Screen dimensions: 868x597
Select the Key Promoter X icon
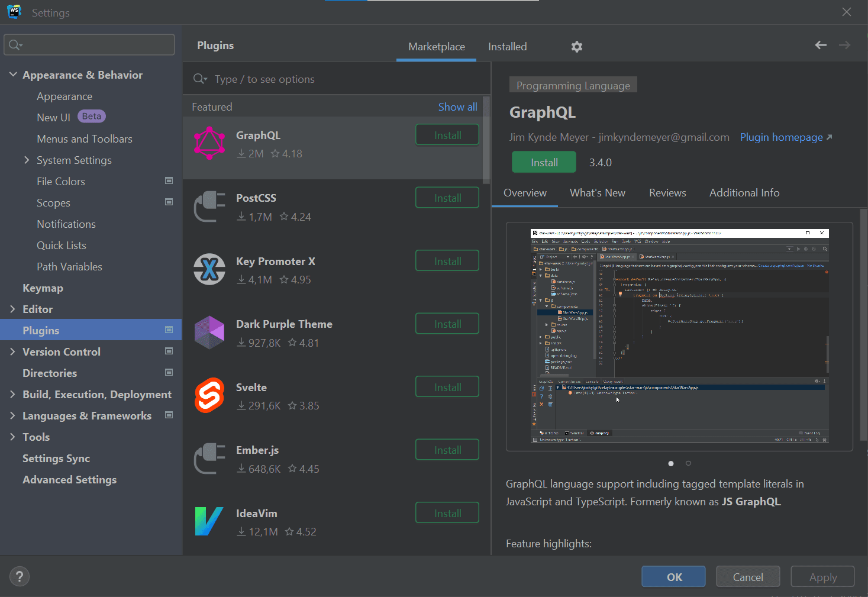pos(209,269)
